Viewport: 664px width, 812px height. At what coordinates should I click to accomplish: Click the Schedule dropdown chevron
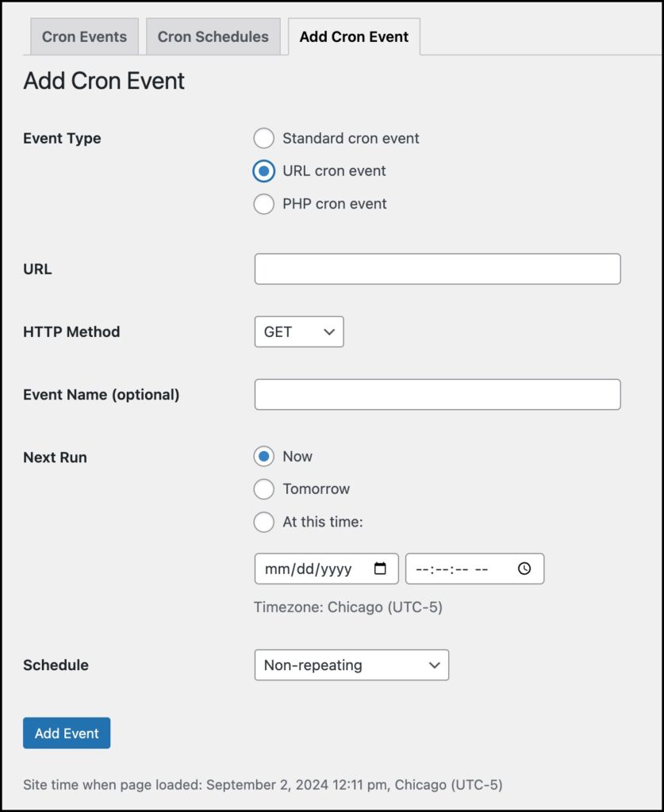(434, 665)
